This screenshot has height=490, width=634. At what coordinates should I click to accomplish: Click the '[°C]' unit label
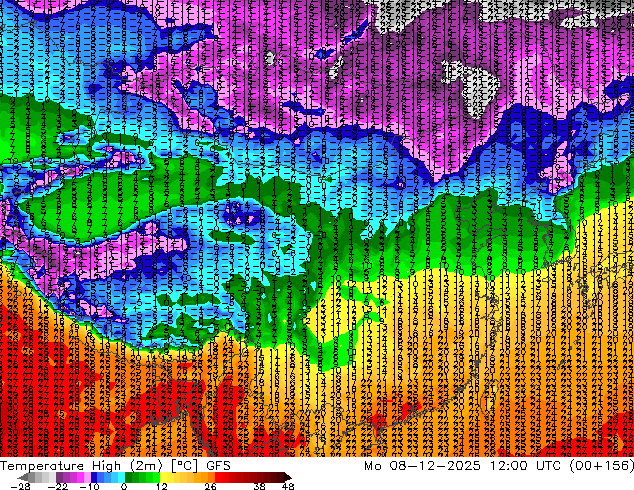(x=184, y=466)
